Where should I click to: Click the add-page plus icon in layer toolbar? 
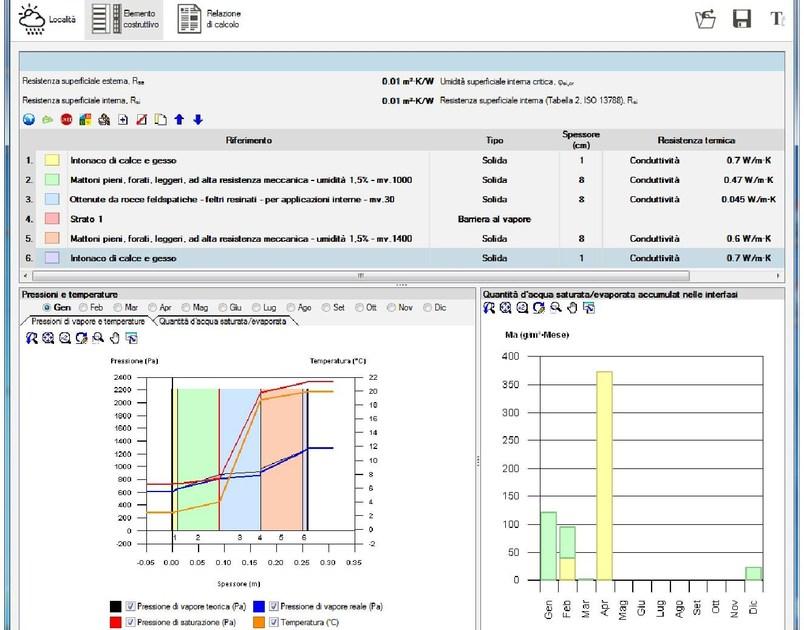[x=123, y=120]
